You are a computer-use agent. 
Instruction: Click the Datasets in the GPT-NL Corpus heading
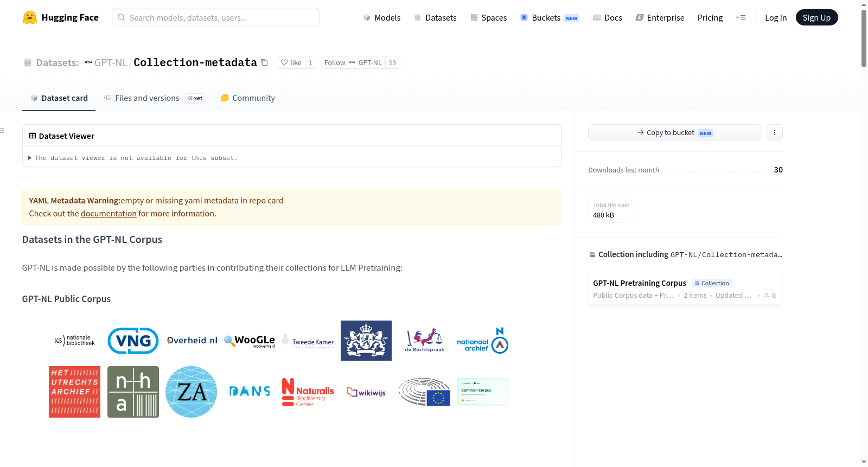point(92,240)
